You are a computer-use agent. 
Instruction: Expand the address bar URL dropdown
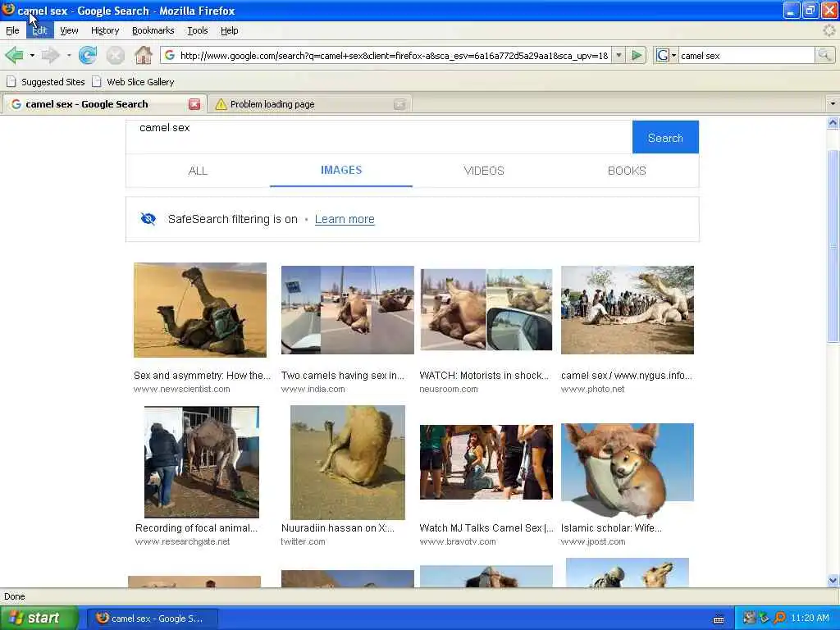(619, 55)
